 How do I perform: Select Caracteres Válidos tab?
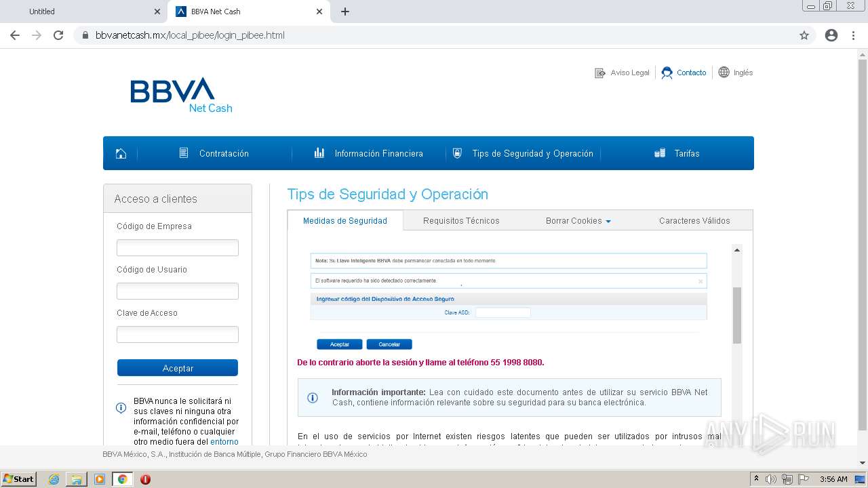694,221
